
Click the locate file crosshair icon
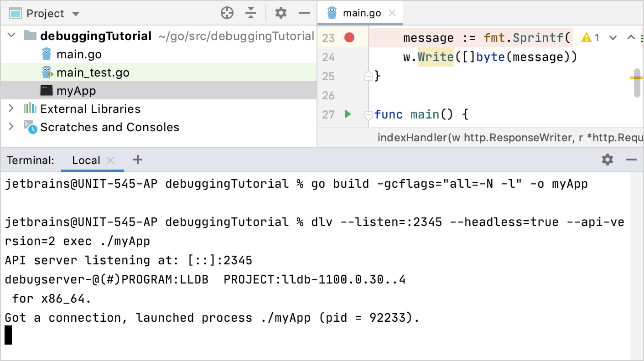pos(227,13)
